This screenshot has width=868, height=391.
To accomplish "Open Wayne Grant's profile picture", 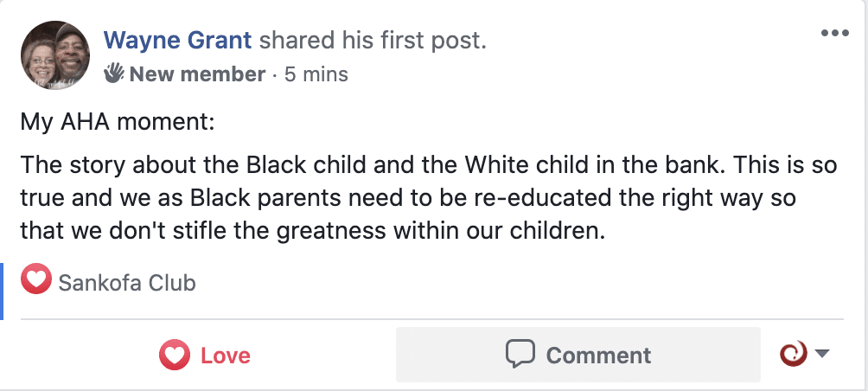I will pyautogui.click(x=55, y=55).
